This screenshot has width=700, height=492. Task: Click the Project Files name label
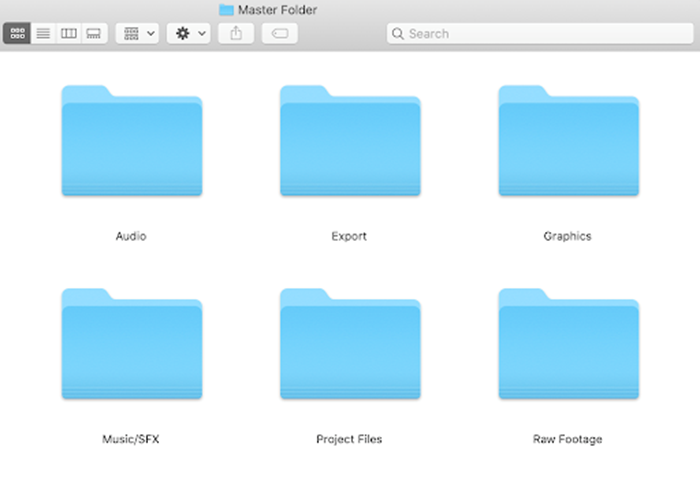click(349, 439)
